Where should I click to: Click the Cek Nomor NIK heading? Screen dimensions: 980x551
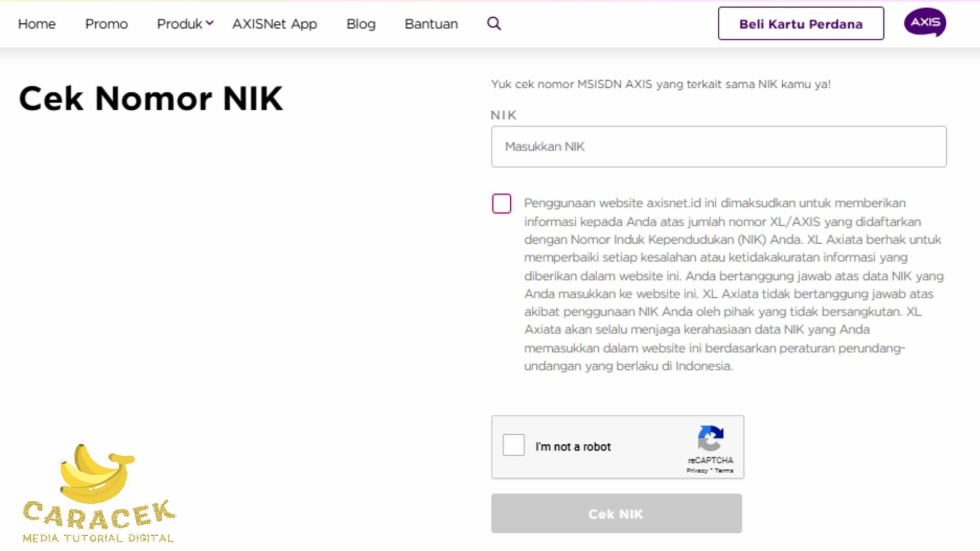pos(151,99)
